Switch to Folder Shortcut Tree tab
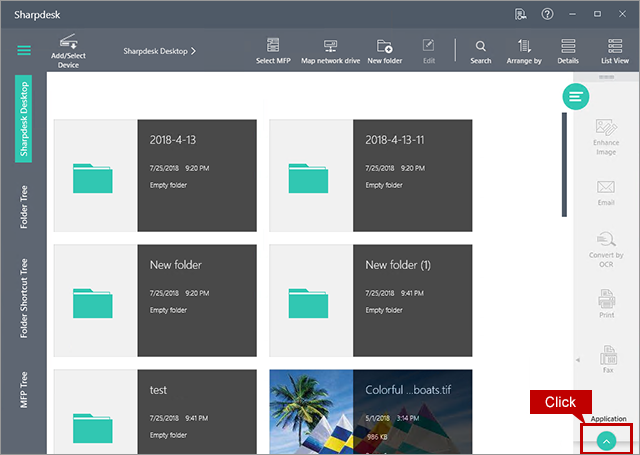This screenshot has height=455, width=640. [x=24, y=297]
